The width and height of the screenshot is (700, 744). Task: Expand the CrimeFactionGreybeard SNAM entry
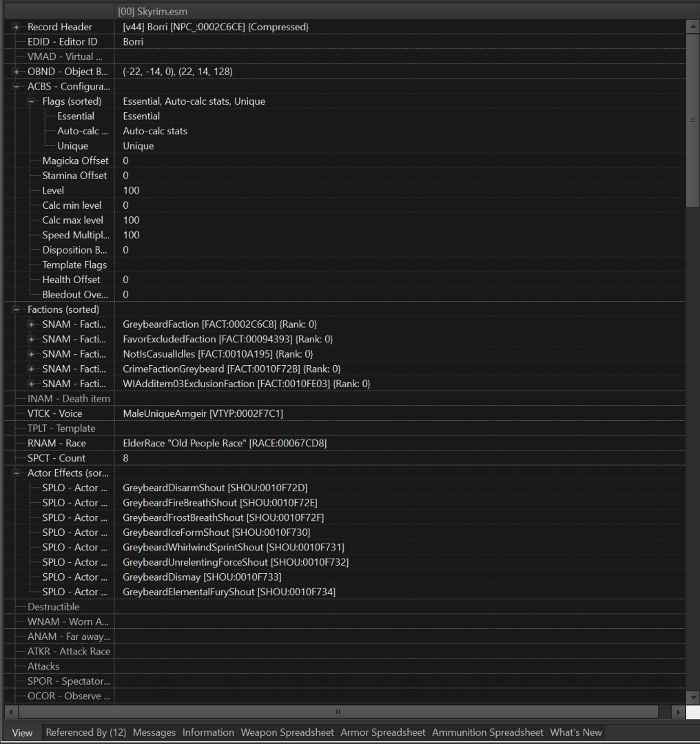tap(31, 369)
